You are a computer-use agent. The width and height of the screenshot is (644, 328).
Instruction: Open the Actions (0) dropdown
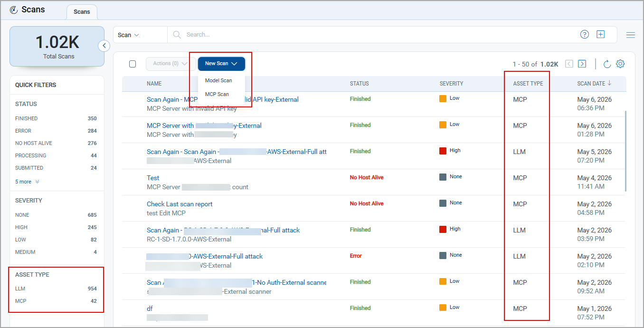click(170, 64)
